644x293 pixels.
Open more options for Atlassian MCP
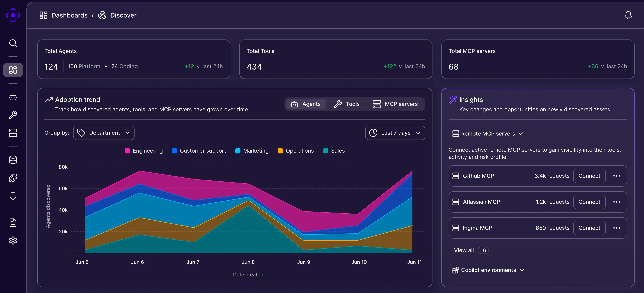coord(616,202)
